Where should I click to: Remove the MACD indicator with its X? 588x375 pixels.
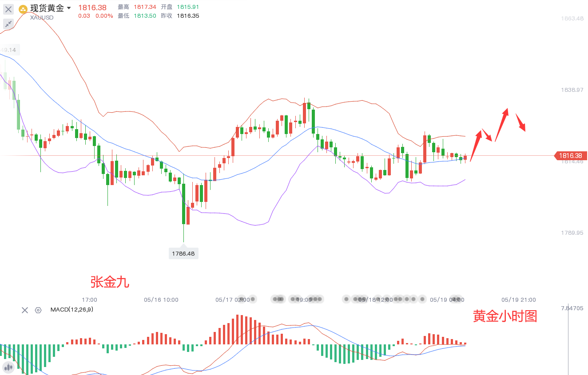[25, 310]
